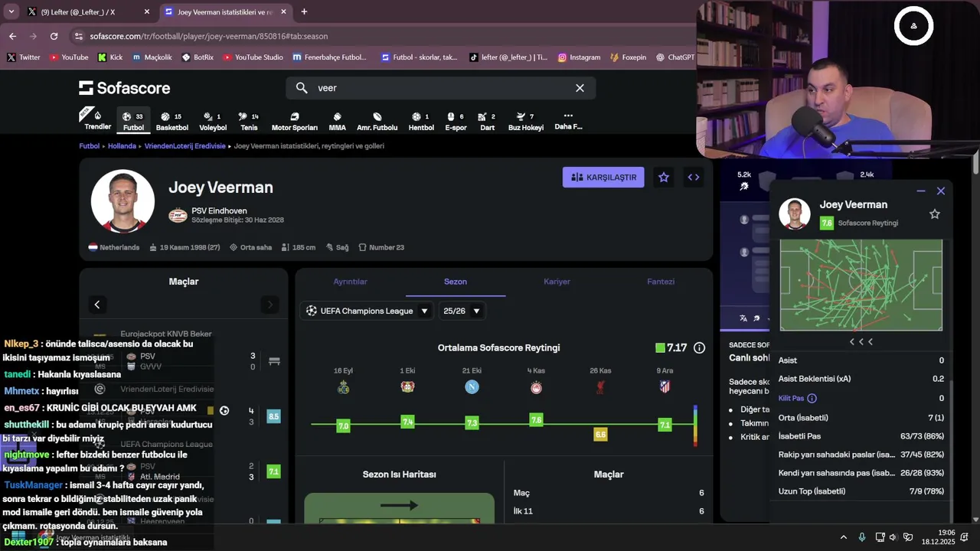The width and height of the screenshot is (980, 551).
Task: Minimize the Joey Veerman popup card
Action: pos(921,191)
